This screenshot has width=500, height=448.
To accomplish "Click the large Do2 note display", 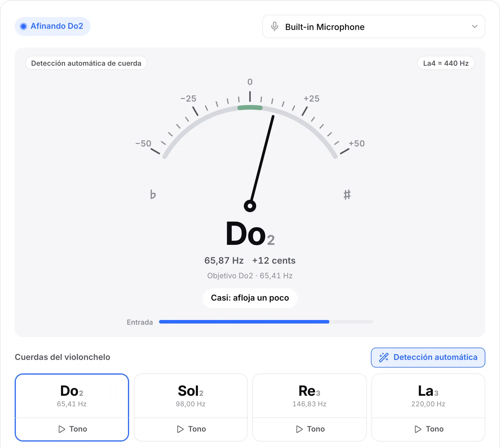I will click(x=250, y=234).
